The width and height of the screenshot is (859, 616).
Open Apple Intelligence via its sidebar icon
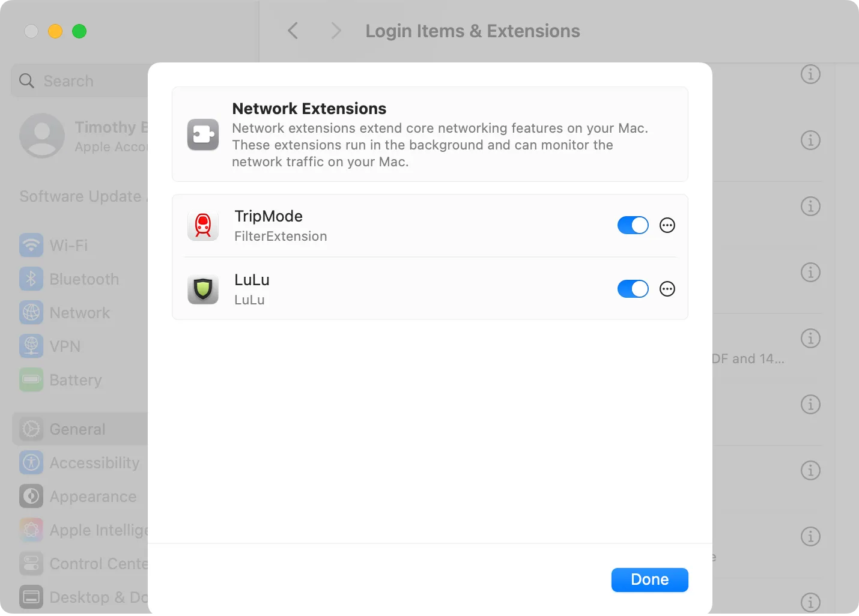(x=31, y=530)
